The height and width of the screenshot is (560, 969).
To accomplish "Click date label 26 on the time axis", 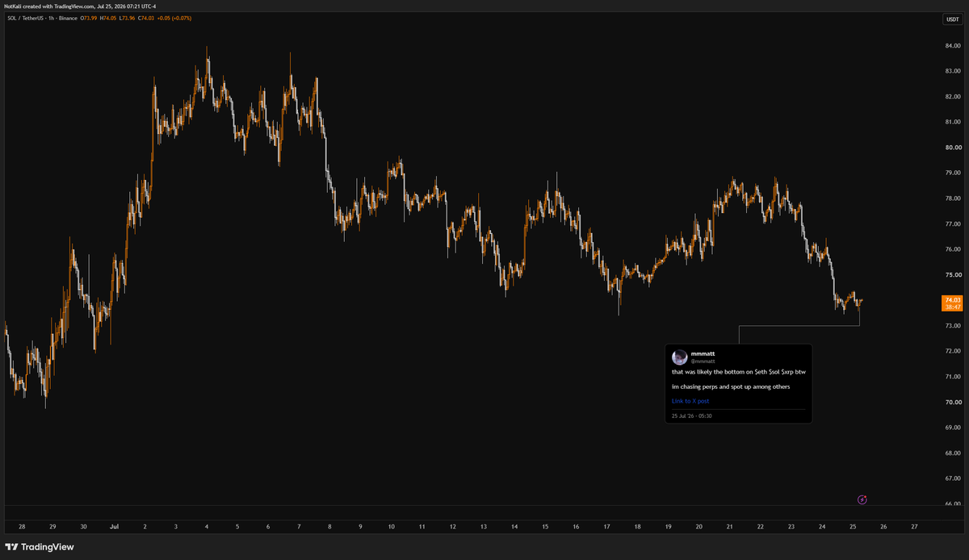I will pyautogui.click(x=883, y=526).
